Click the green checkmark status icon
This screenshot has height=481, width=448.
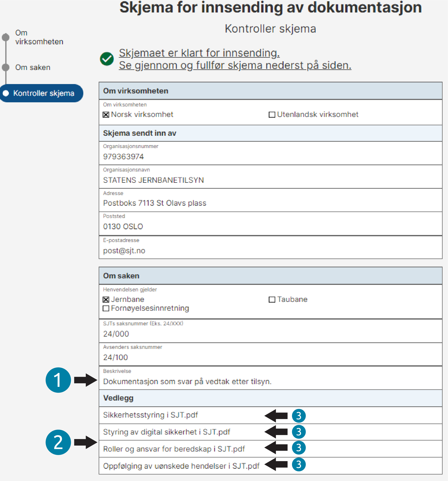[x=107, y=59]
